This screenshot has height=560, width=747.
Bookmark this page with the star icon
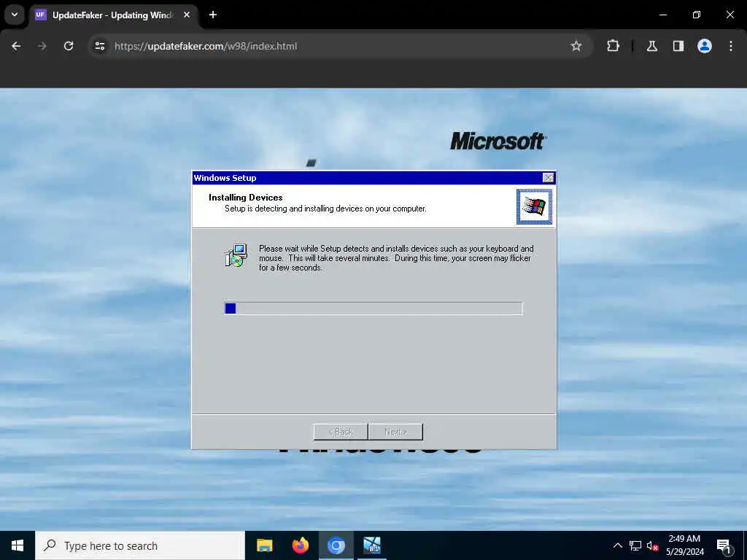tap(576, 46)
